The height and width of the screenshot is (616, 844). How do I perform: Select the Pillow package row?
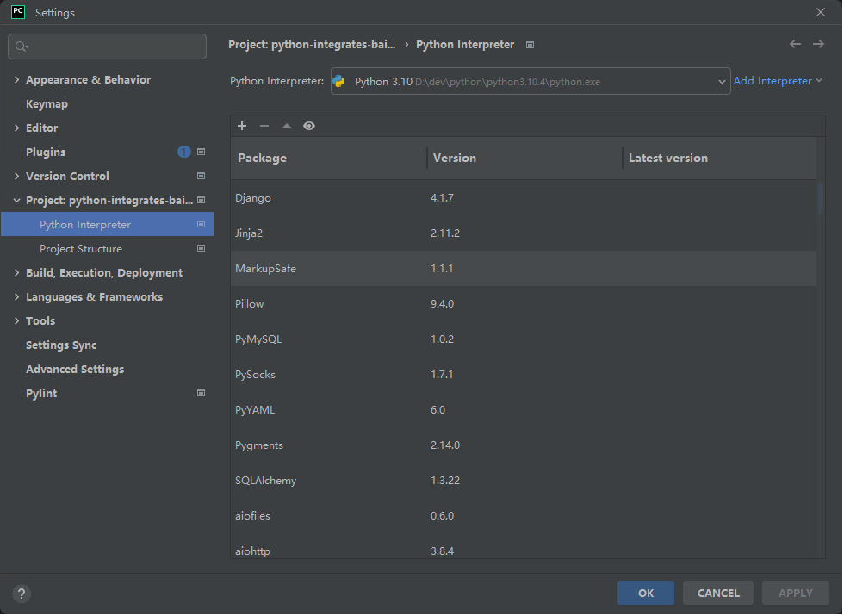coord(524,303)
